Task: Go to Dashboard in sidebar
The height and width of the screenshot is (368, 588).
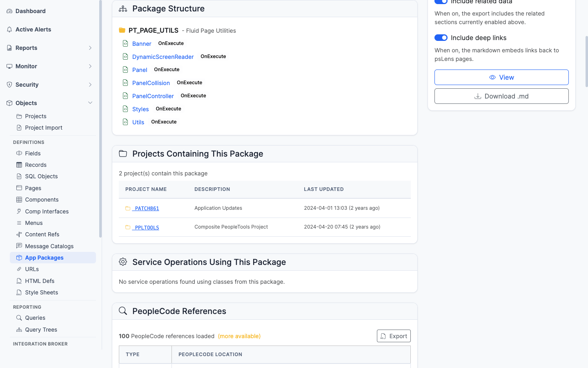Action: 31,11
